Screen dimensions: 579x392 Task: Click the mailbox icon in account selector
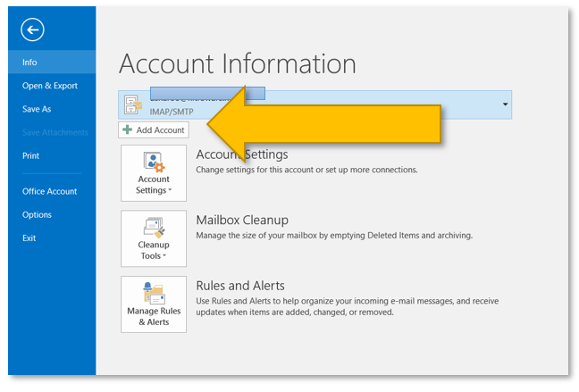[133, 104]
